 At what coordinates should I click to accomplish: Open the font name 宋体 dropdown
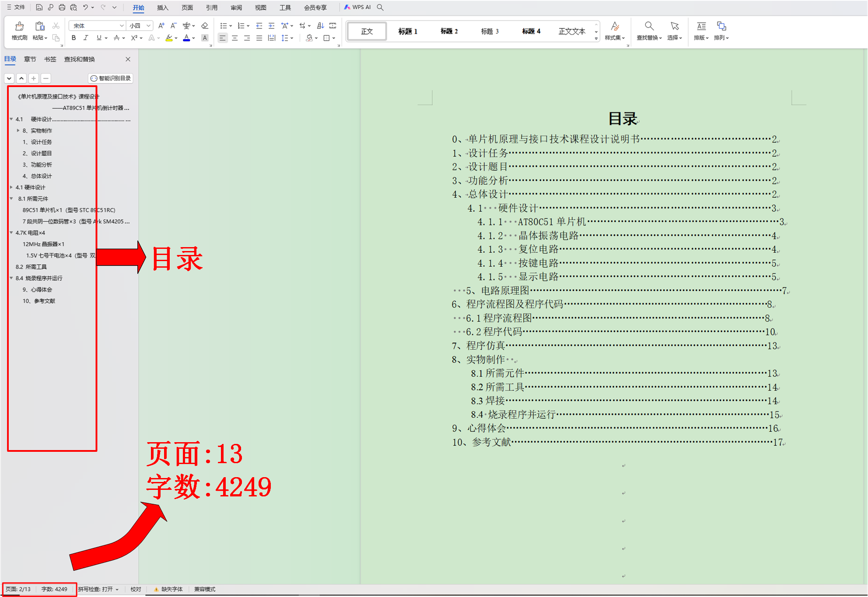(x=122, y=26)
